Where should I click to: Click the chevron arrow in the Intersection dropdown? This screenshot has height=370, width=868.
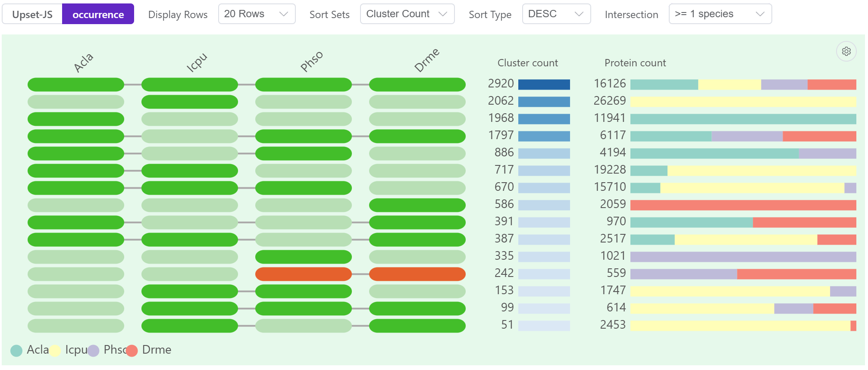[760, 14]
